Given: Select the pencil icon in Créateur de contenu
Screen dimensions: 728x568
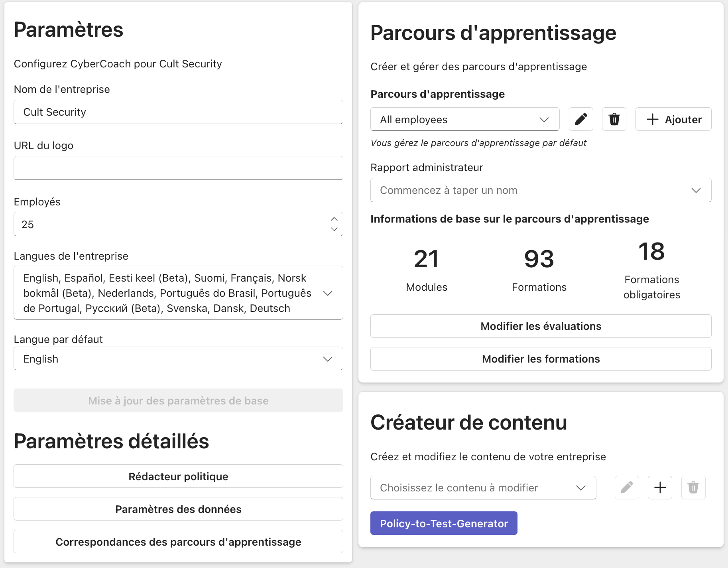Looking at the screenshot, I should (626, 487).
